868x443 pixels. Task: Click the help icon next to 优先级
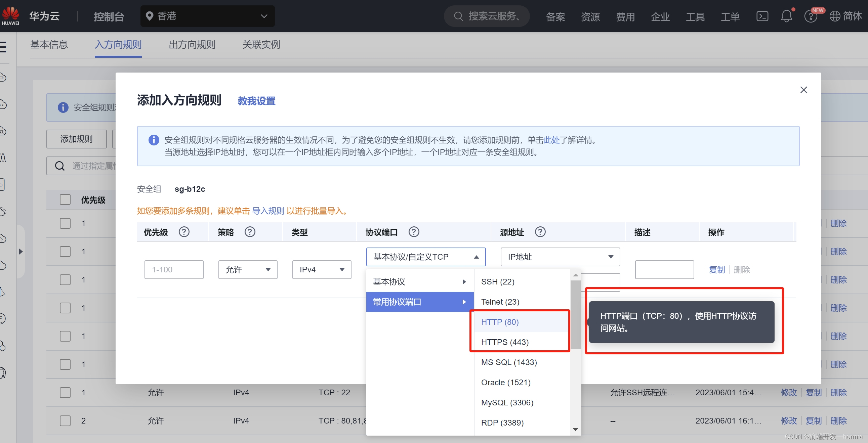[x=184, y=232]
